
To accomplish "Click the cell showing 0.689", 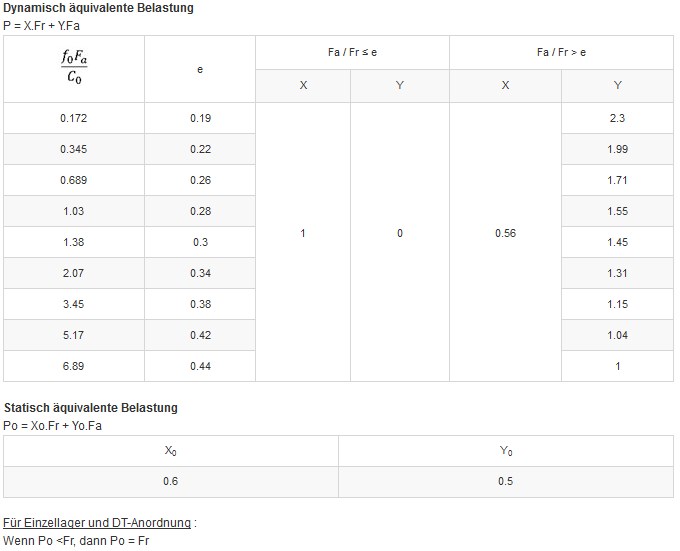I will [x=74, y=181].
